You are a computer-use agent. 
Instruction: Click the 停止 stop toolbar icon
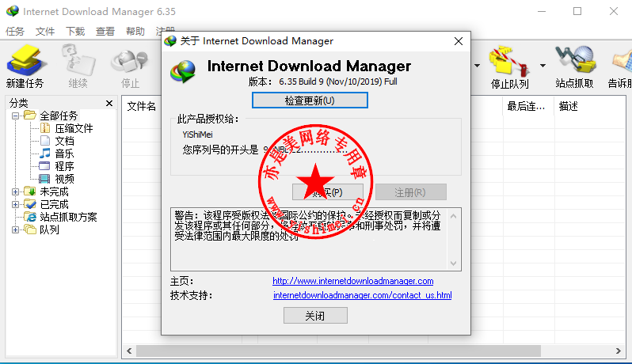[130, 66]
